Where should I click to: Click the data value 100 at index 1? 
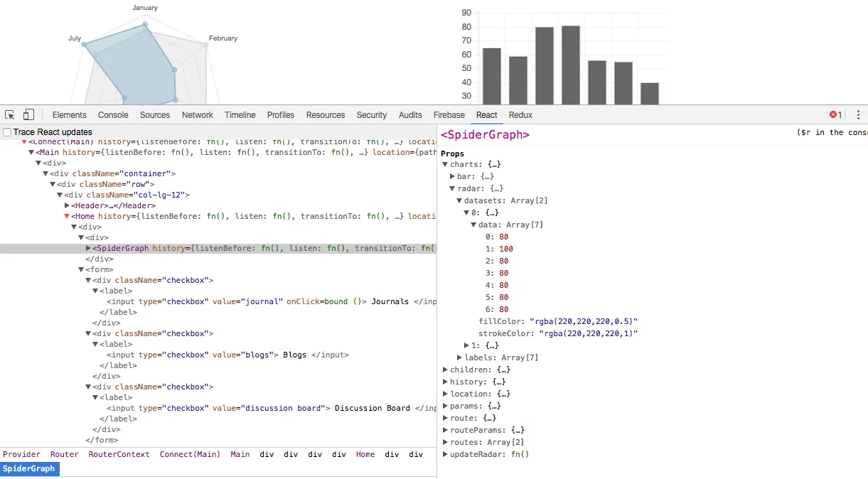506,249
